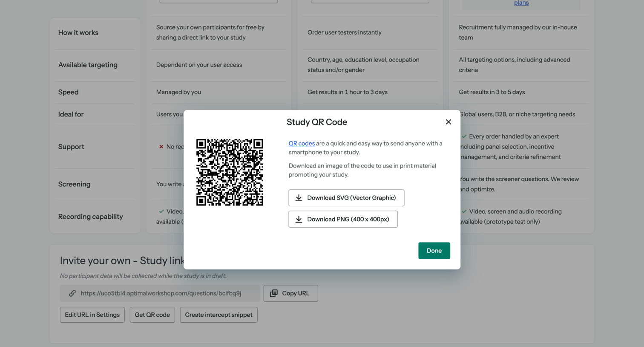Click the 'Available targeting' row label
The width and height of the screenshot is (644, 347).
tap(88, 65)
